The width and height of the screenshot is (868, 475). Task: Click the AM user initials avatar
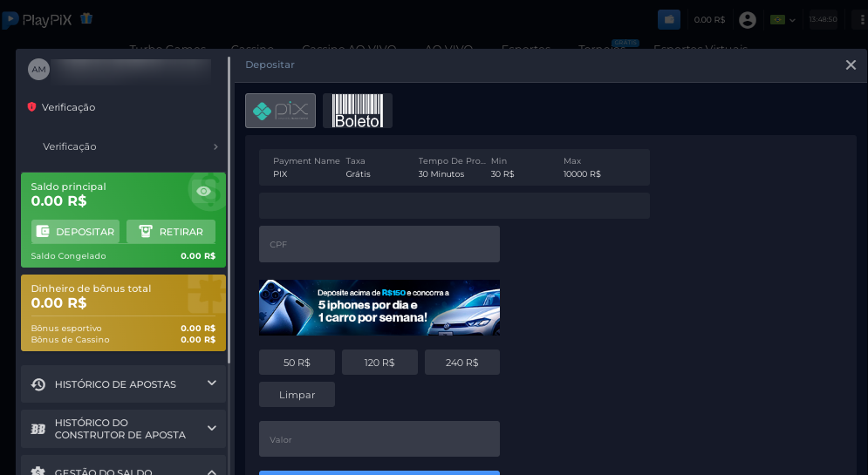click(38, 70)
